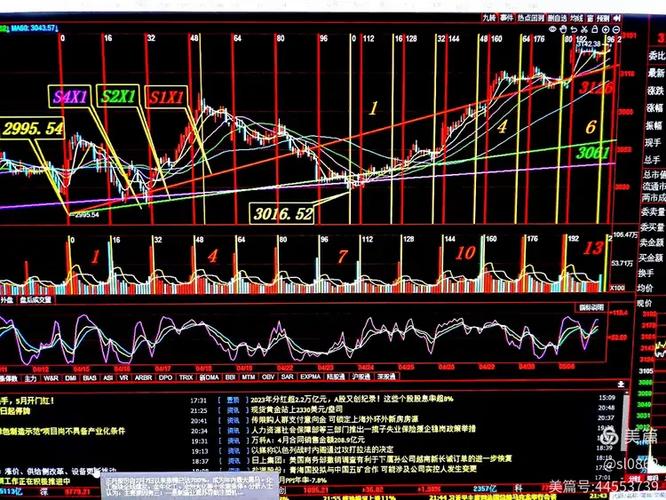Switch to the 新DMA indicator tab
The width and height of the screenshot is (666, 500).
pos(209,378)
